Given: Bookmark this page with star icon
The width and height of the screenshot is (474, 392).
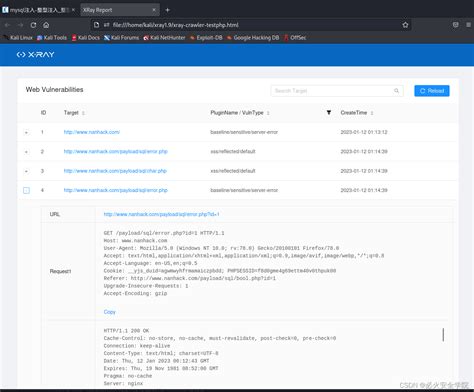Looking at the screenshot, I should [405, 25].
